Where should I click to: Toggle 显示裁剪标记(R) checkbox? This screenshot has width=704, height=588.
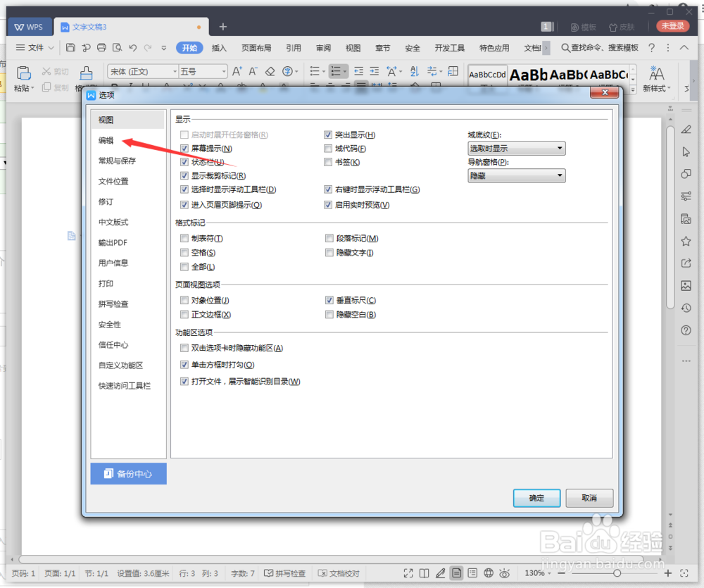[x=184, y=175]
